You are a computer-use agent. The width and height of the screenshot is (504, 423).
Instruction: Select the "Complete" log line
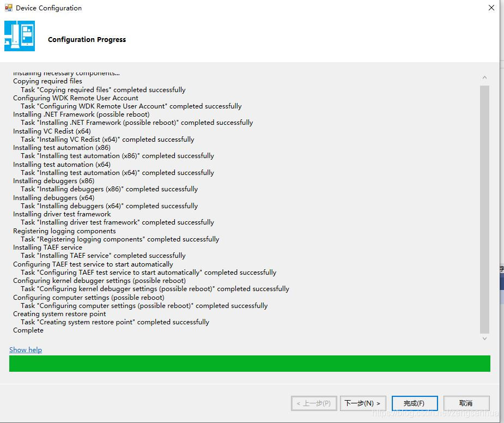pos(28,330)
